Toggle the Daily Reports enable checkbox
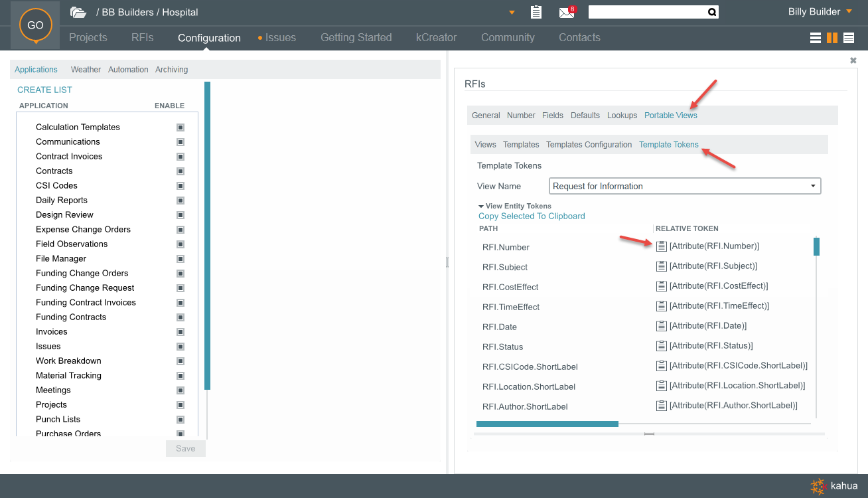 point(181,201)
